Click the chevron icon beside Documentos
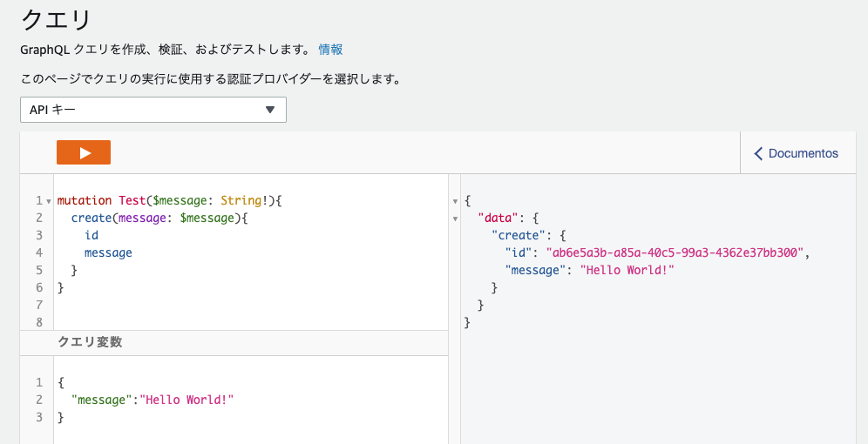868x444 pixels. pyautogui.click(x=758, y=153)
